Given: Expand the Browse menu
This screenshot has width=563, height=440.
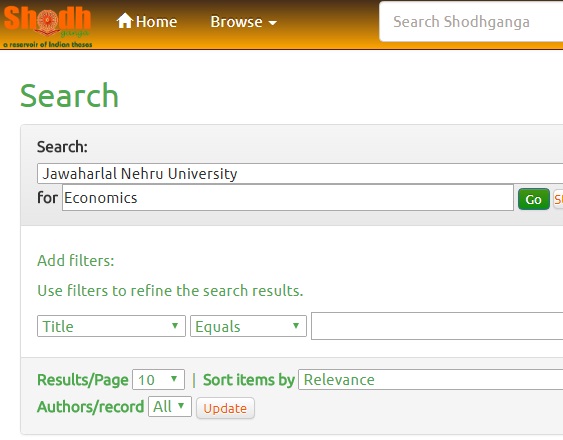Looking at the screenshot, I should (x=243, y=22).
